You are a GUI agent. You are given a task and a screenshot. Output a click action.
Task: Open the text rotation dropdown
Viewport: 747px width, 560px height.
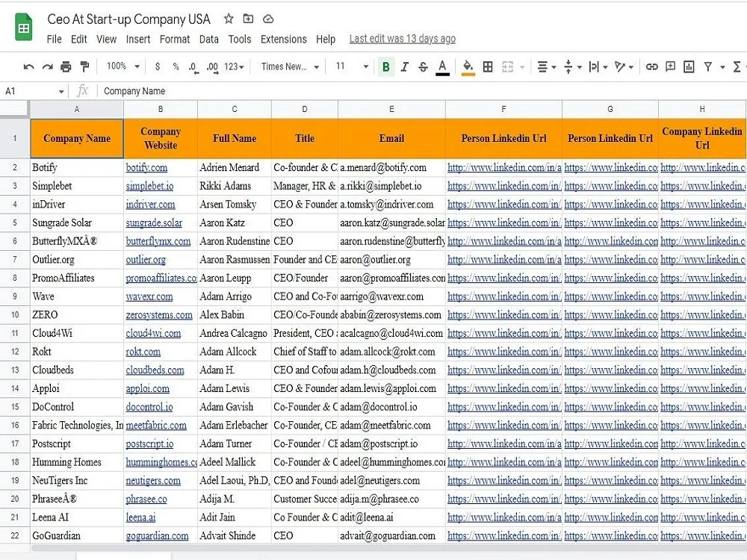(624, 66)
